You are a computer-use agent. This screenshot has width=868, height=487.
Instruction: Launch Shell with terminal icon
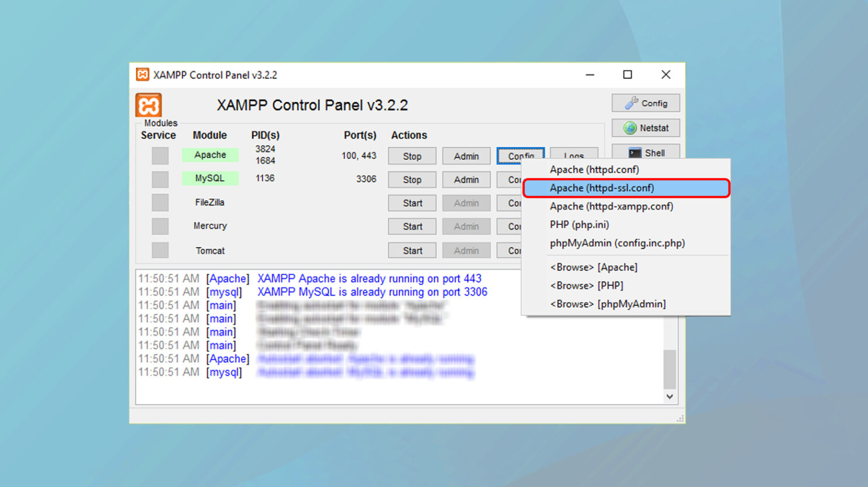coord(645,152)
